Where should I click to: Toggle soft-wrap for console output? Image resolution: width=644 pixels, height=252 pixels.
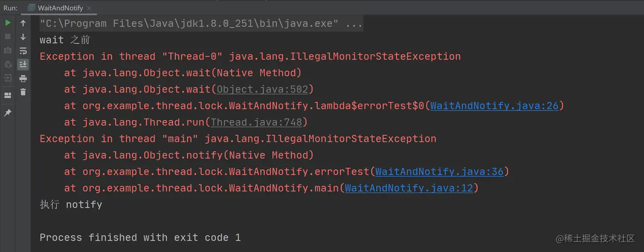point(23,51)
